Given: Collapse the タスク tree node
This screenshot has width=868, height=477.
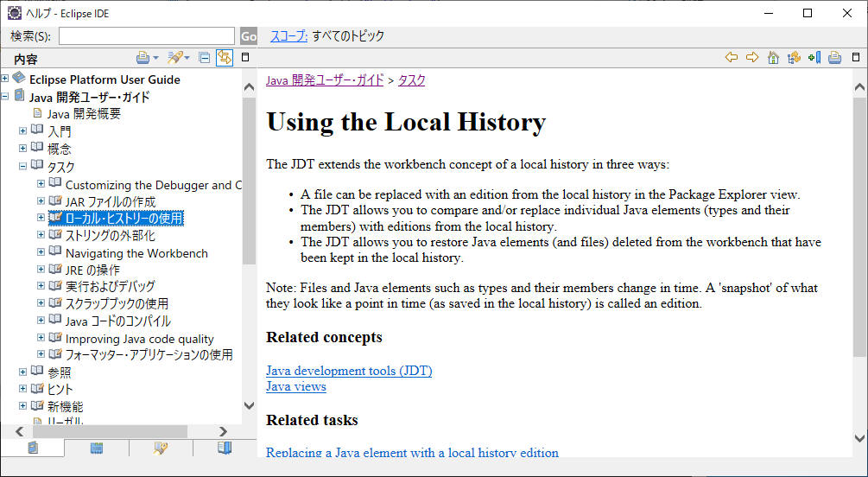Looking at the screenshot, I should (23, 166).
